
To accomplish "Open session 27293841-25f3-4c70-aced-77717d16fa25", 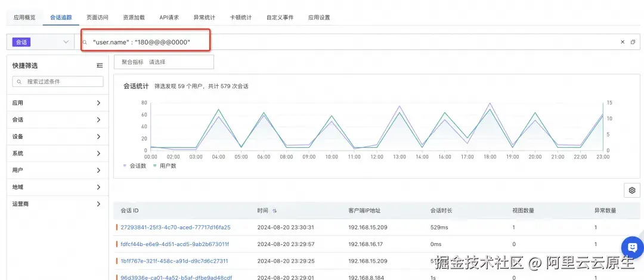I will [x=175, y=228].
